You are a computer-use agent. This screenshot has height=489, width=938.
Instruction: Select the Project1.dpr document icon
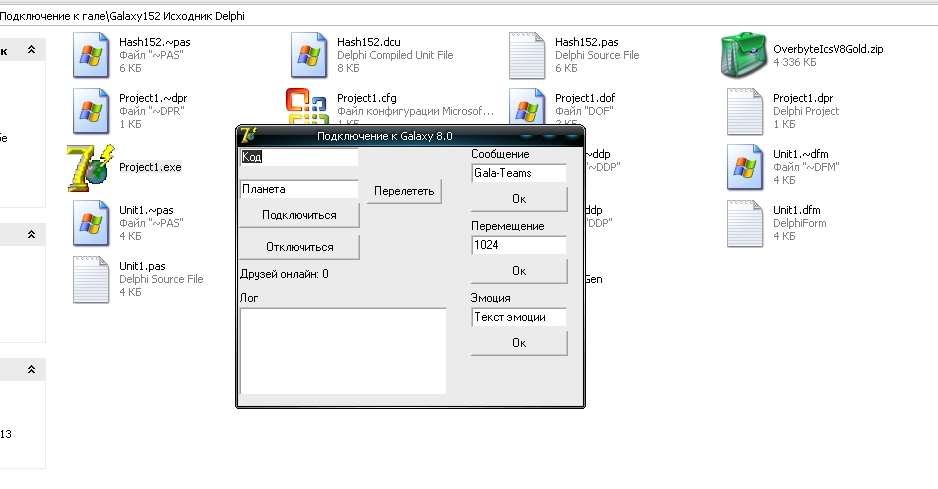[x=745, y=111]
